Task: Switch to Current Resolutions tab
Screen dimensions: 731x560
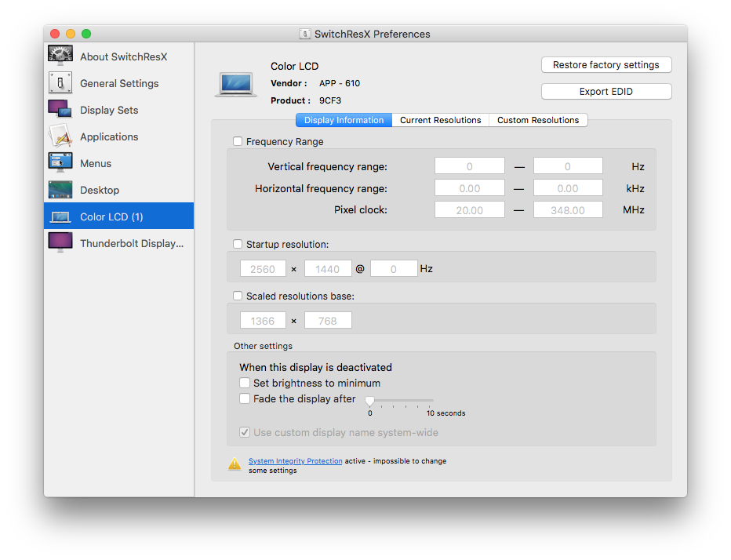Action: point(441,120)
